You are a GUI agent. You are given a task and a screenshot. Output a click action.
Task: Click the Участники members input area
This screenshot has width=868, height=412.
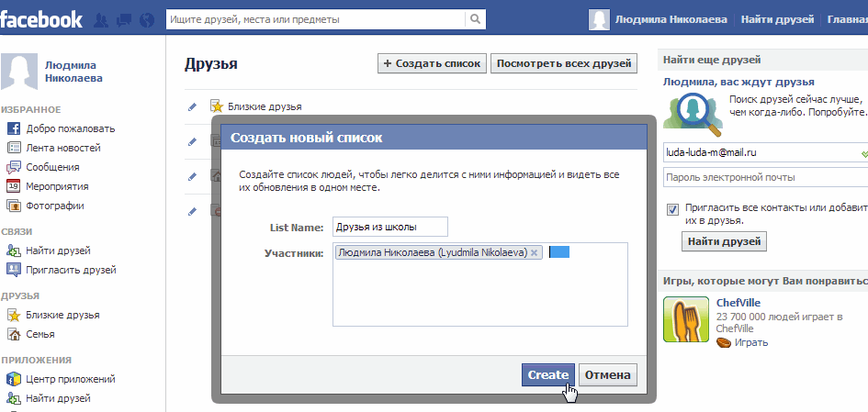[x=480, y=284]
